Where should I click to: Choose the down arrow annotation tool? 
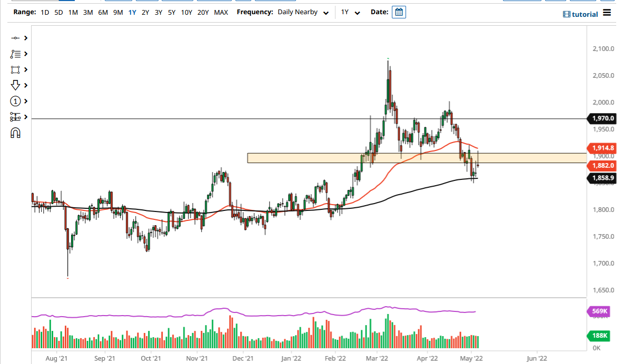click(15, 85)
